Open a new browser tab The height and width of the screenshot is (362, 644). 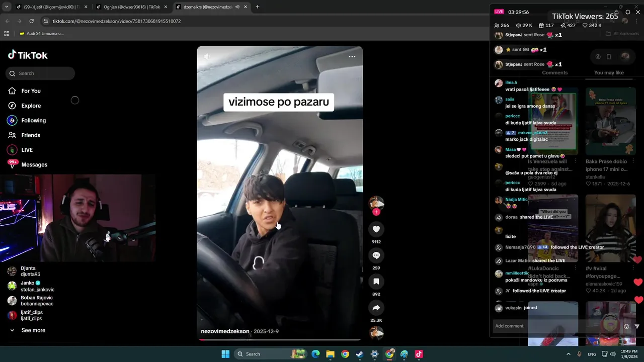click(x=258, y=7)
